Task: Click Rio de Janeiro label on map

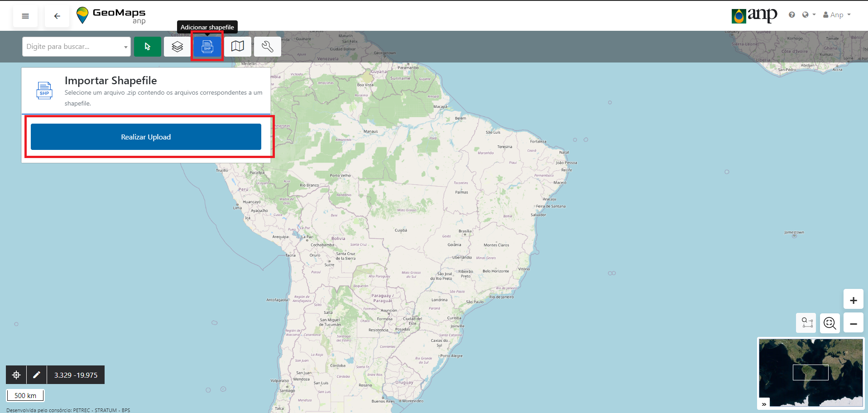Action: click(x=501, y=297)
